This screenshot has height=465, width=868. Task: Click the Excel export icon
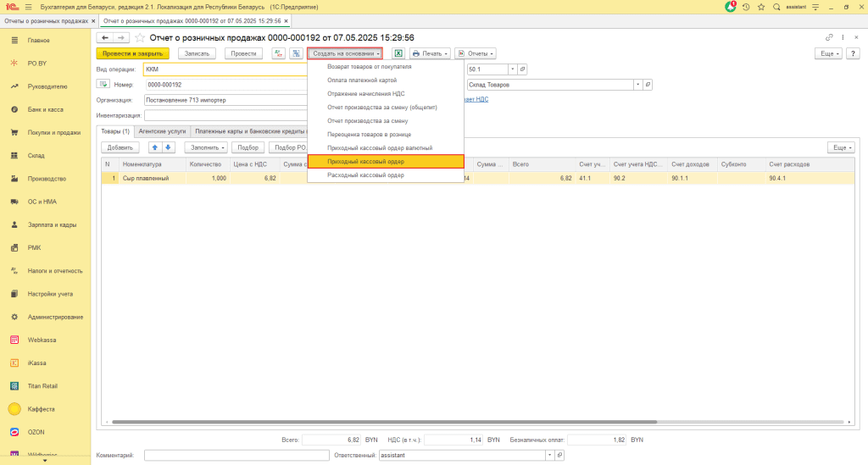click(x=398, y=53)
